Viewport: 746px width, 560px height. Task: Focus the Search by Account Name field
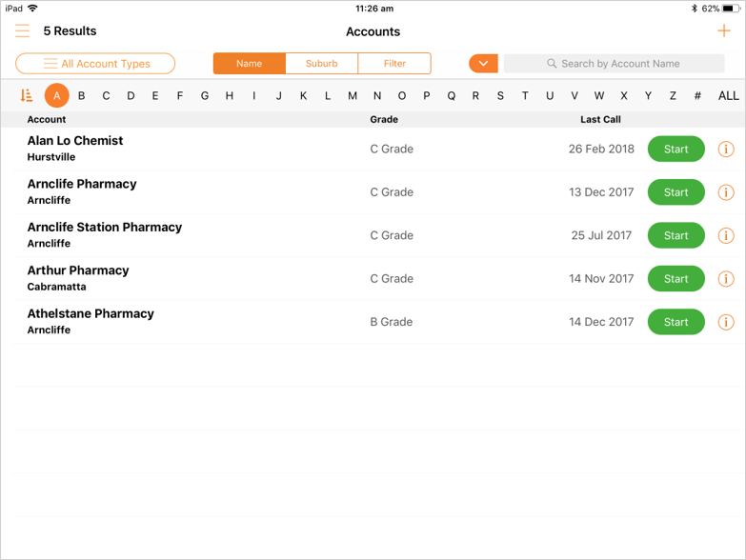614,64
